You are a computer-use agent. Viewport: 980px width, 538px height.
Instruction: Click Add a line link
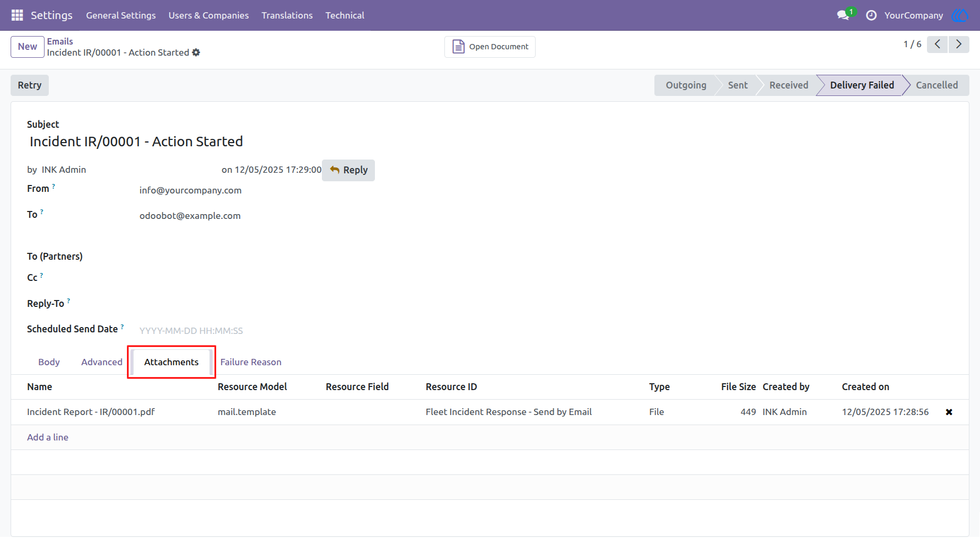click(48, 437)
